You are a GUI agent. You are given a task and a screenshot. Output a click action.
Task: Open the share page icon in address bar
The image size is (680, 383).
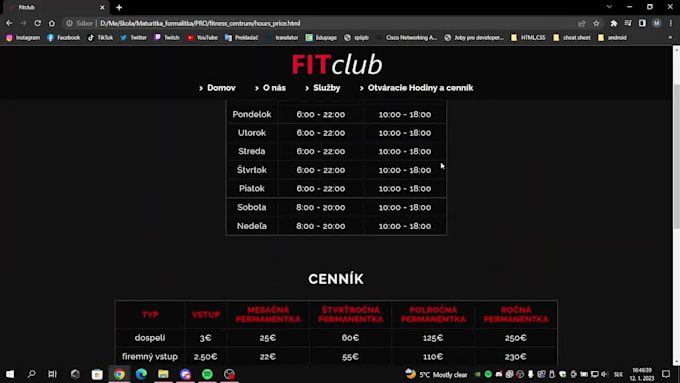(x=582, y=23)
